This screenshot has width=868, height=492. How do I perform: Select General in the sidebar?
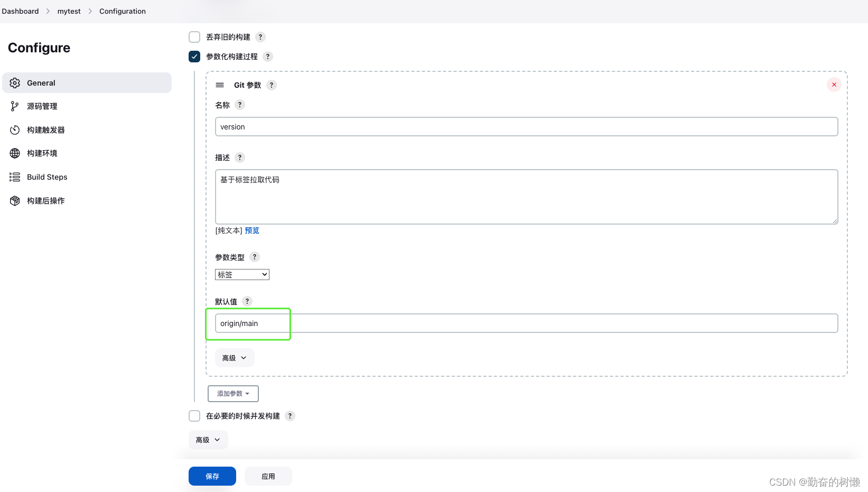(87, 83)
